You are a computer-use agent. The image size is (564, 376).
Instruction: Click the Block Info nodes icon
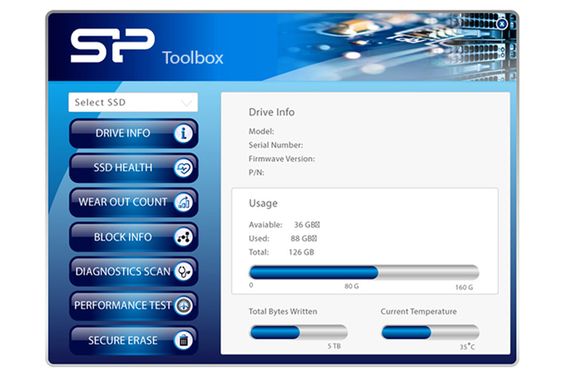pos(183,237)
